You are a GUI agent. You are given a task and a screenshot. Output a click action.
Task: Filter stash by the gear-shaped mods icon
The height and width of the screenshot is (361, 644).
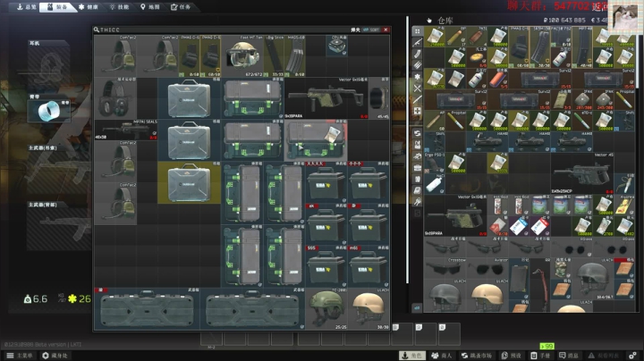coord(418,77)
